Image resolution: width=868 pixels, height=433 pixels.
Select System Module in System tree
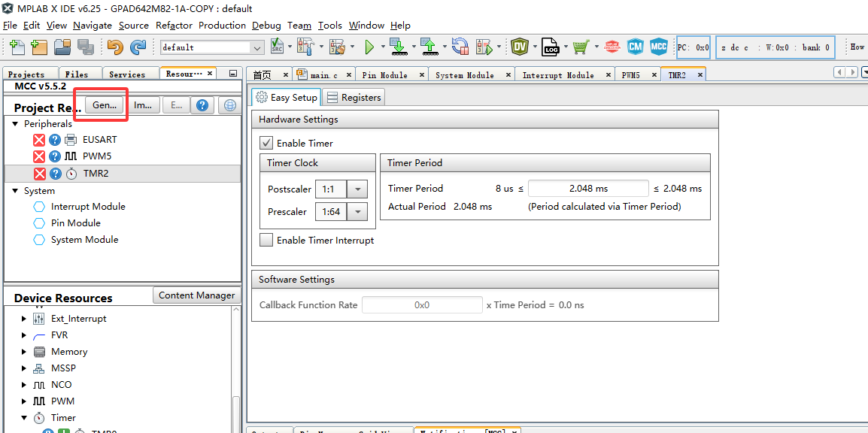coord(85,240)
